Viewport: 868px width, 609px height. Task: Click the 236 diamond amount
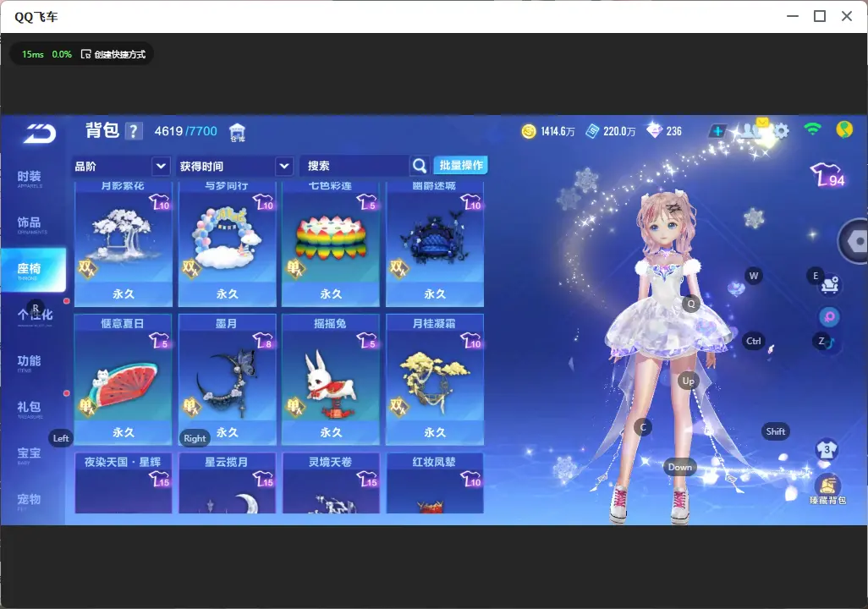click(673, 131)
